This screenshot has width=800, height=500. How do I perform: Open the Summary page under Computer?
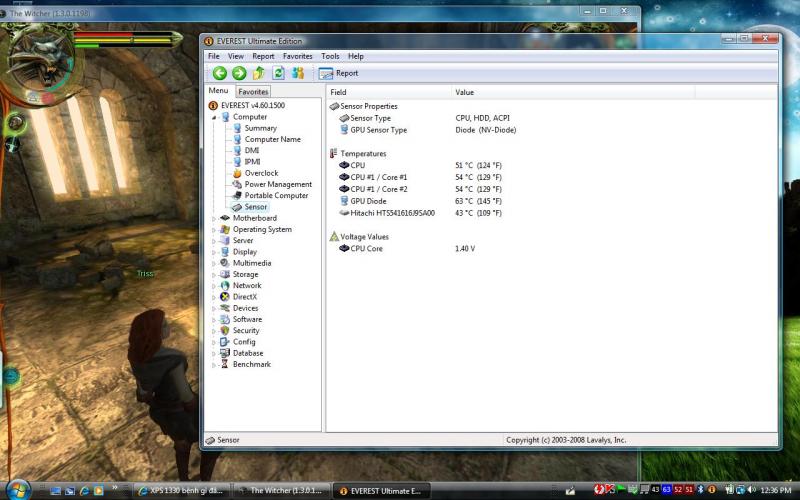[x=260, y=128]
